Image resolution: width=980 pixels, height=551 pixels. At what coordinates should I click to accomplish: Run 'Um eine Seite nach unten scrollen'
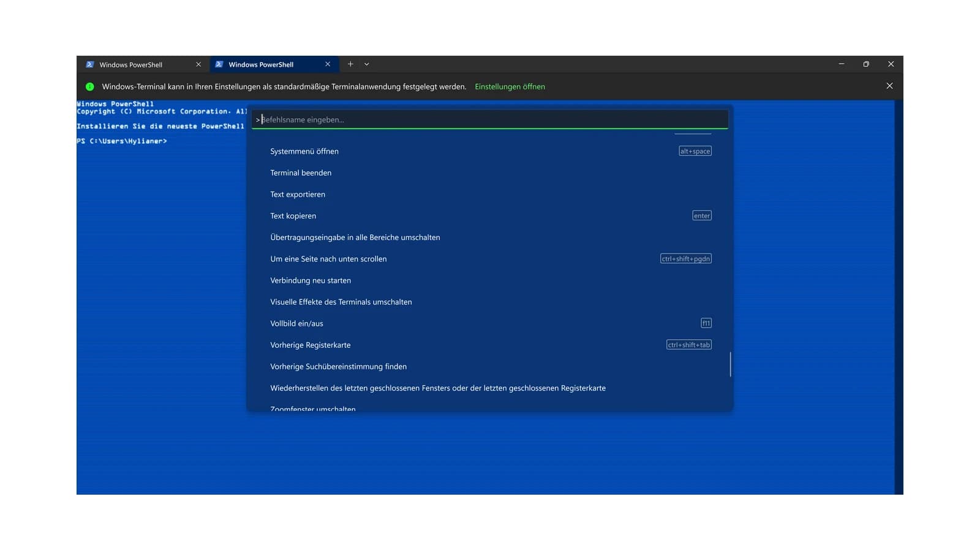pyautogui.click(x=490, y=259)
